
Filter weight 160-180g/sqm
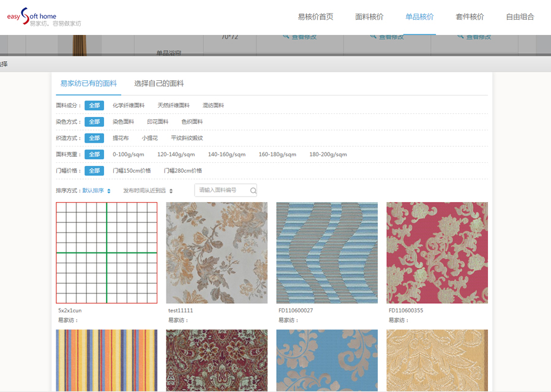pos(277,154)
